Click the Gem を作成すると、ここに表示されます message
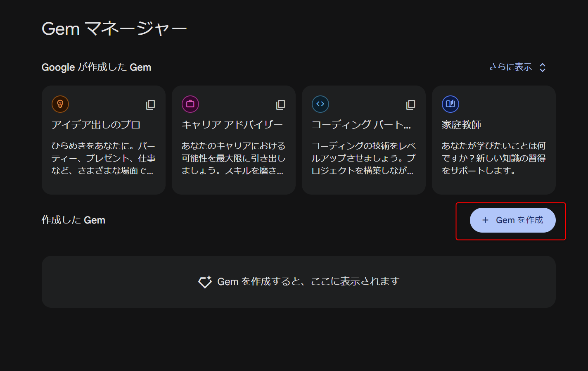Viewport: 588px width, 371px height. (x=308, y=282)
